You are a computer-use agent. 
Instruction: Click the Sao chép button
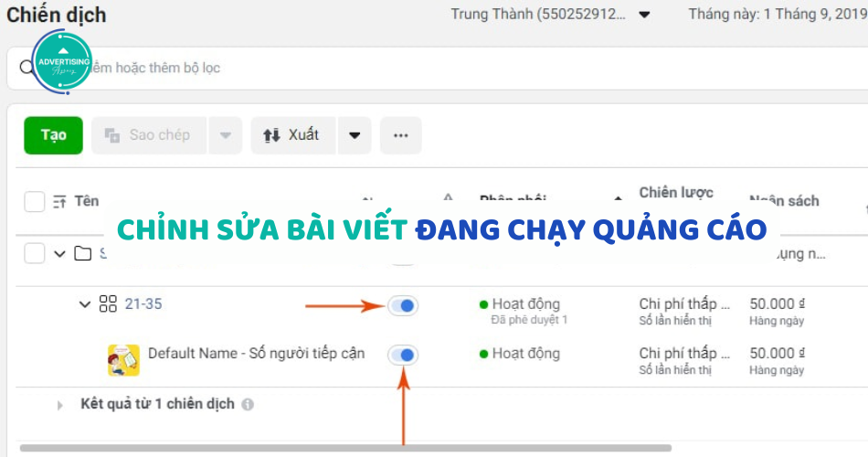149,135
